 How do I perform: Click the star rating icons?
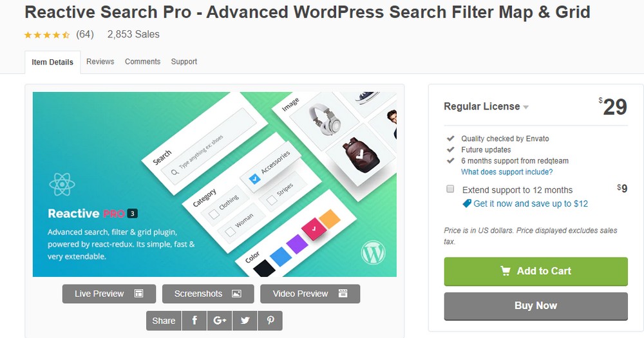(x=47, y=35)
